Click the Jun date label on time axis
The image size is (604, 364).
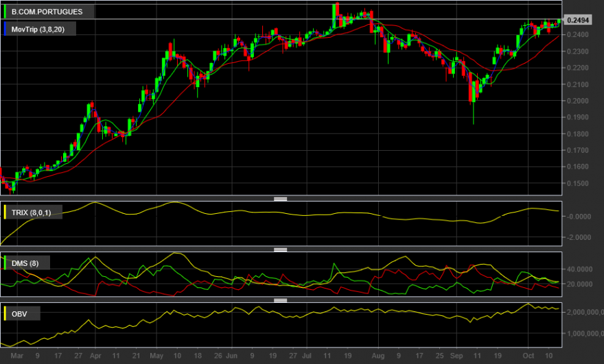click(231, 356)
